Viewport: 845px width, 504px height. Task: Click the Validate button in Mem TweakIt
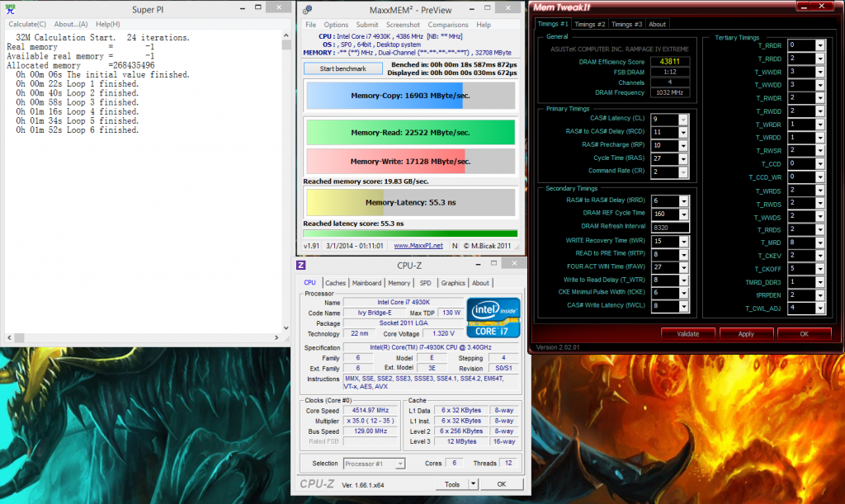(687, 334)
